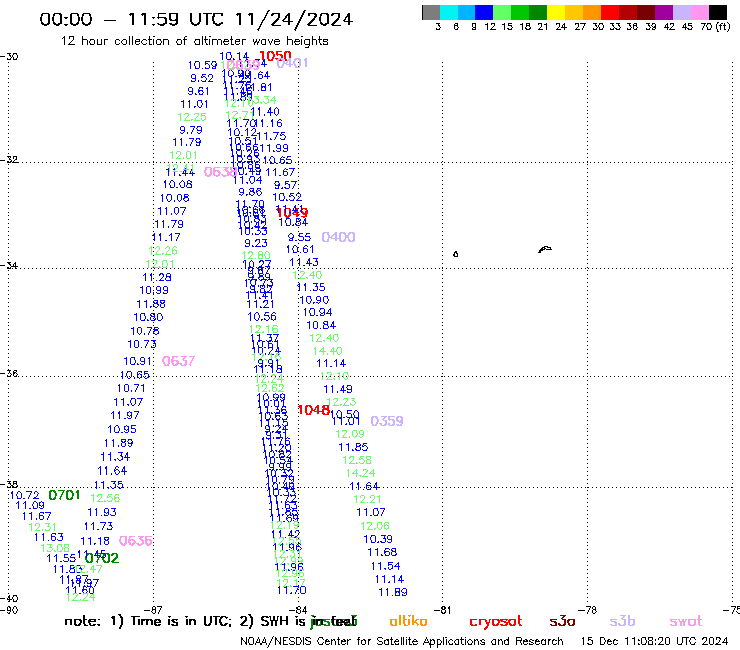Image resolution: width=740 pixels, height=650 pixels.
Task: Click the cyan 6 ft legend swatch
Action: 449,12
